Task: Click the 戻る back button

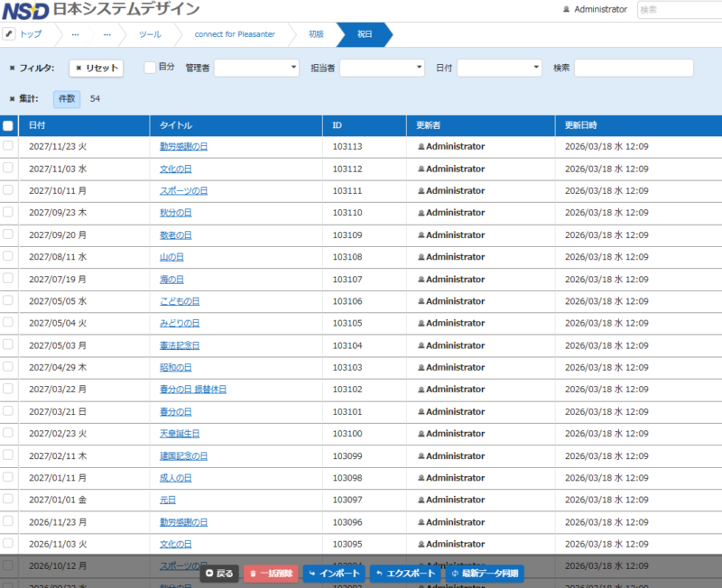Action: tap(219, 574)
